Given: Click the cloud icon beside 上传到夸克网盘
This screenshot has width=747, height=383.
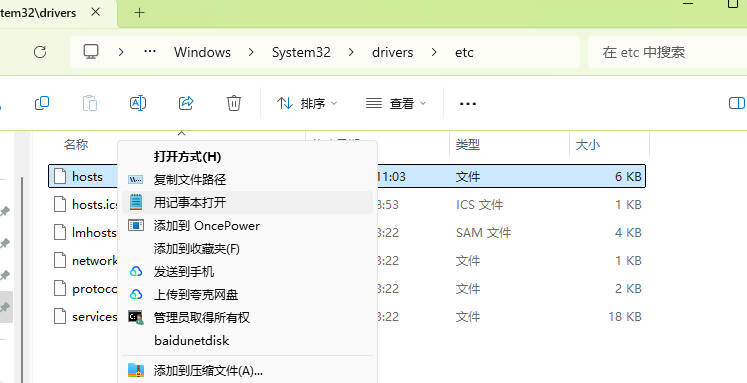Looking at the screenshot, I should [136, 294].
